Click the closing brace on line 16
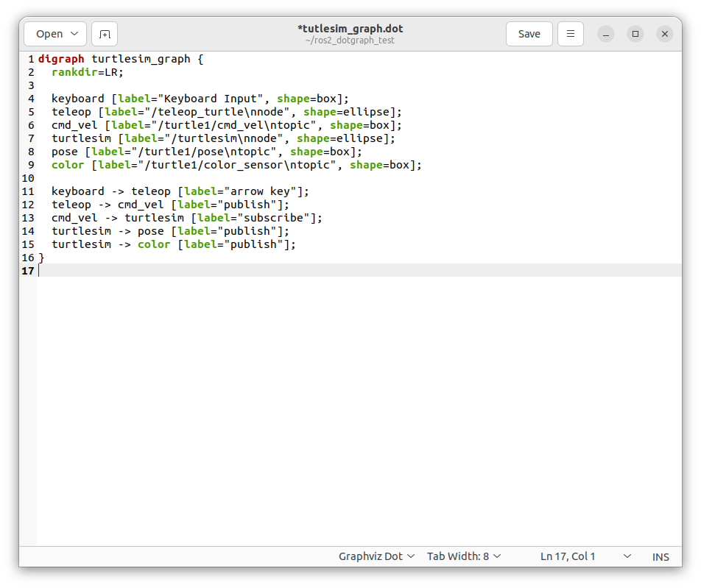Screen dimensions: 701x588 pos(41,258)
